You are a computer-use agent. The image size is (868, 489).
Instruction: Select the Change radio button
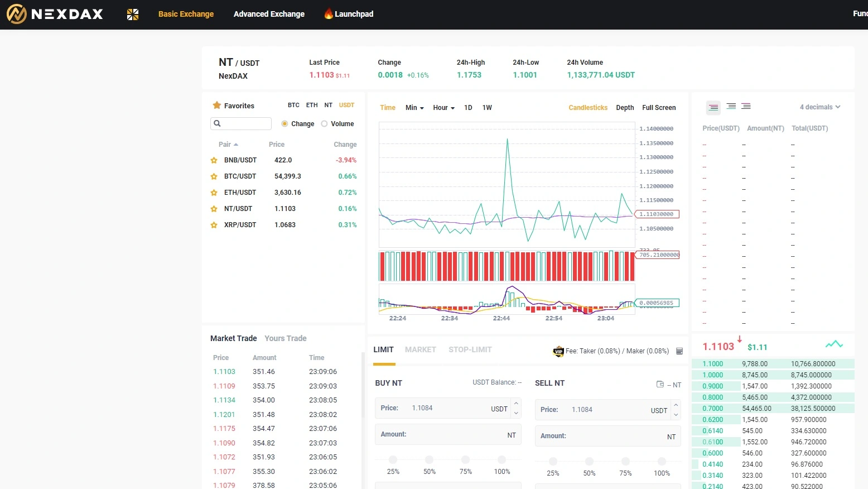284,124
